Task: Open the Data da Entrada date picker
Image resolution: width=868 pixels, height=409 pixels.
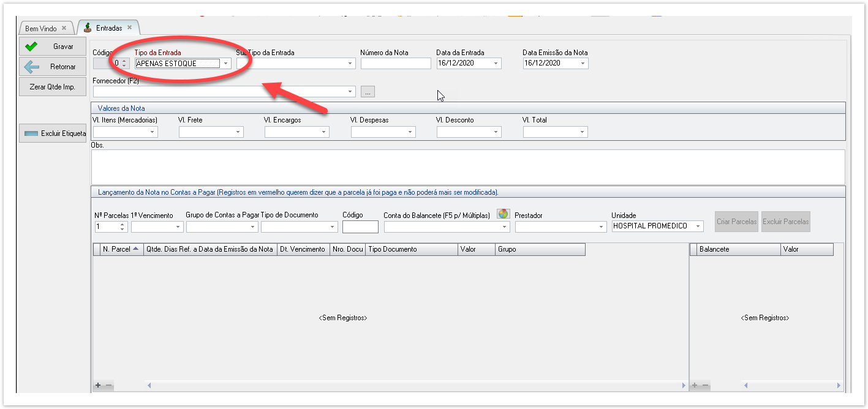Action: (496, 63)
